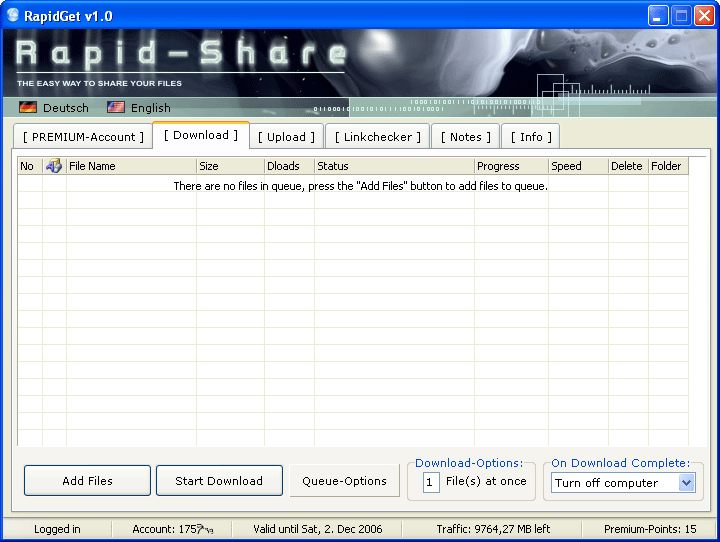Click the Delete column header
720x542 pixels.
[628, 166]
